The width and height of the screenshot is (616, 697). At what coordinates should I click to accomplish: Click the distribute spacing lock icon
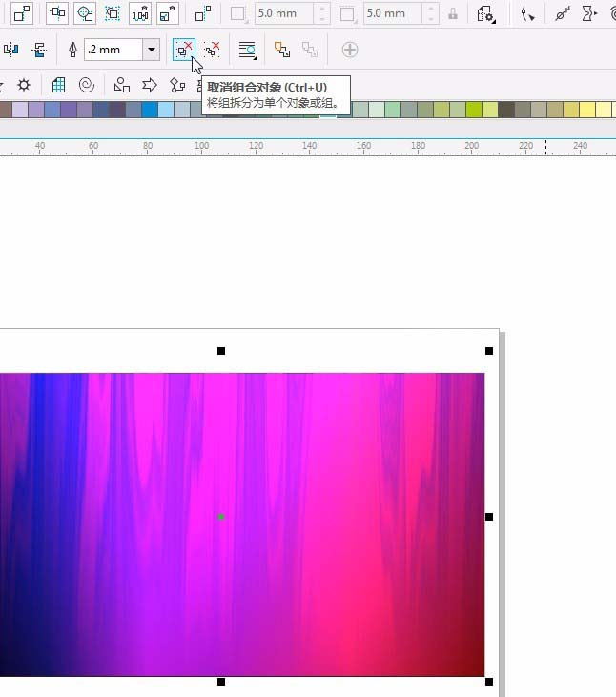(x=140, y=13)
